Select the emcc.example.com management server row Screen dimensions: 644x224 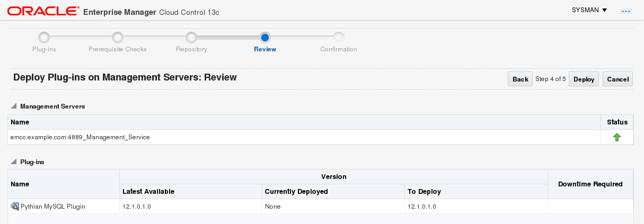[80, 137]
